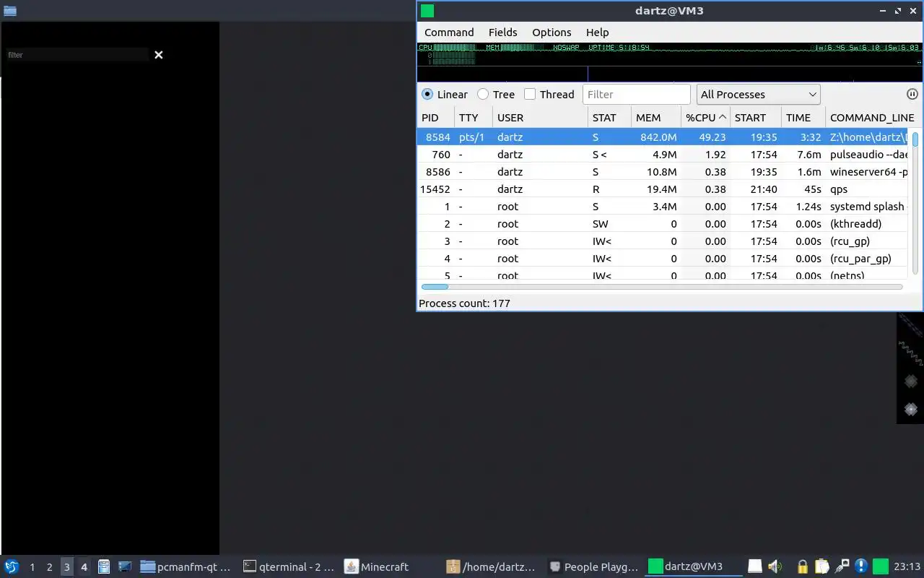Click the Process count: 177 status text
The image size is (924, 578).
point(464,303)
